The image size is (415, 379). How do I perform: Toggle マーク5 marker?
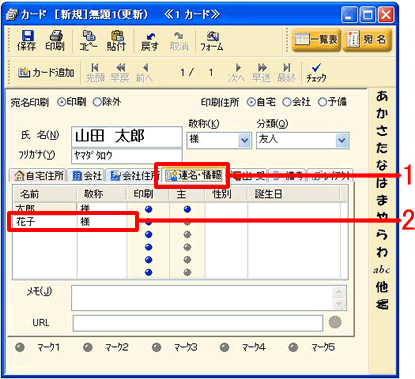pos(293,348)
